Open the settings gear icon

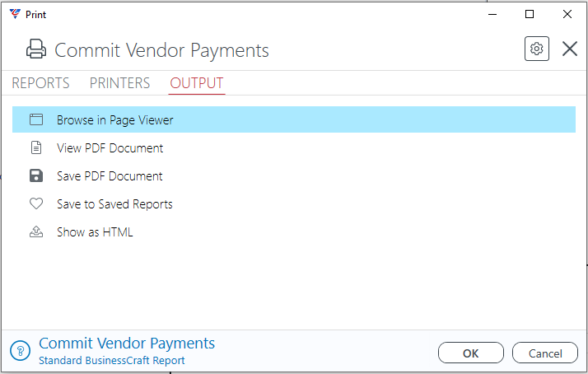pos(537,49)
